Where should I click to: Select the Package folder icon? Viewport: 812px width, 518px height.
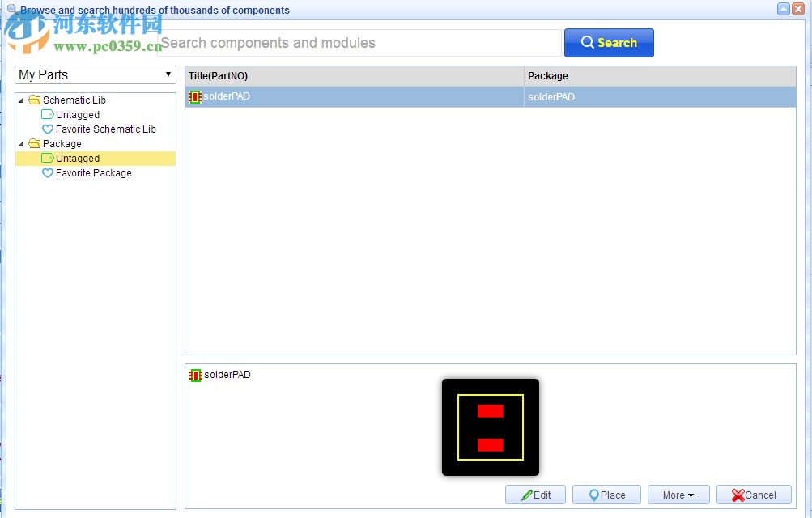35,143
